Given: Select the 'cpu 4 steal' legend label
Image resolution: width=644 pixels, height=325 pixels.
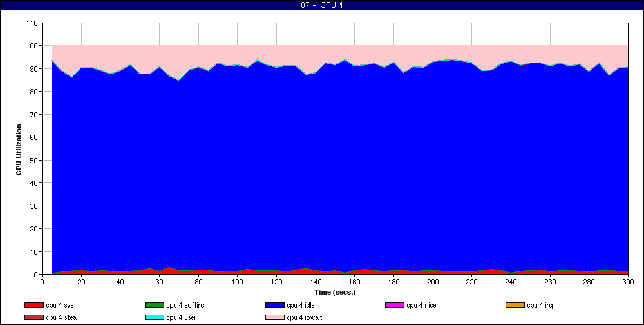Looking at the screenshot, I should (62, 317).
